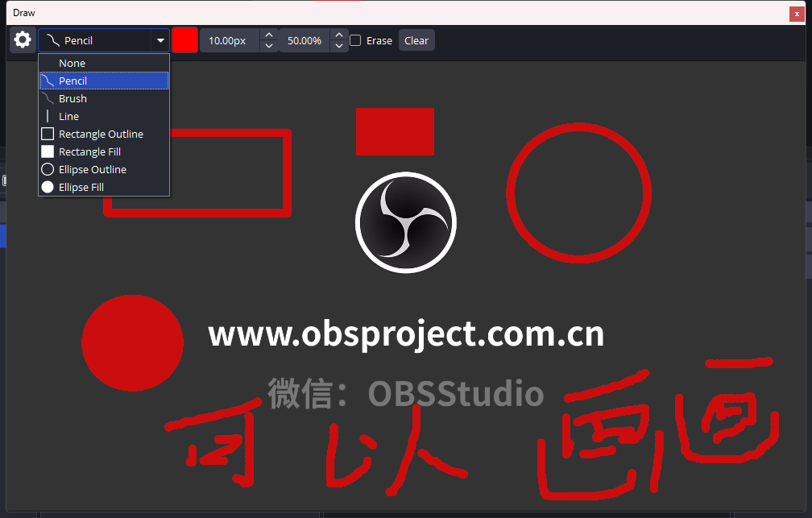Viewport: 812px width, 518px height.
Task: Decrease brush size with down arrow
Action: [x=269, y=46]
